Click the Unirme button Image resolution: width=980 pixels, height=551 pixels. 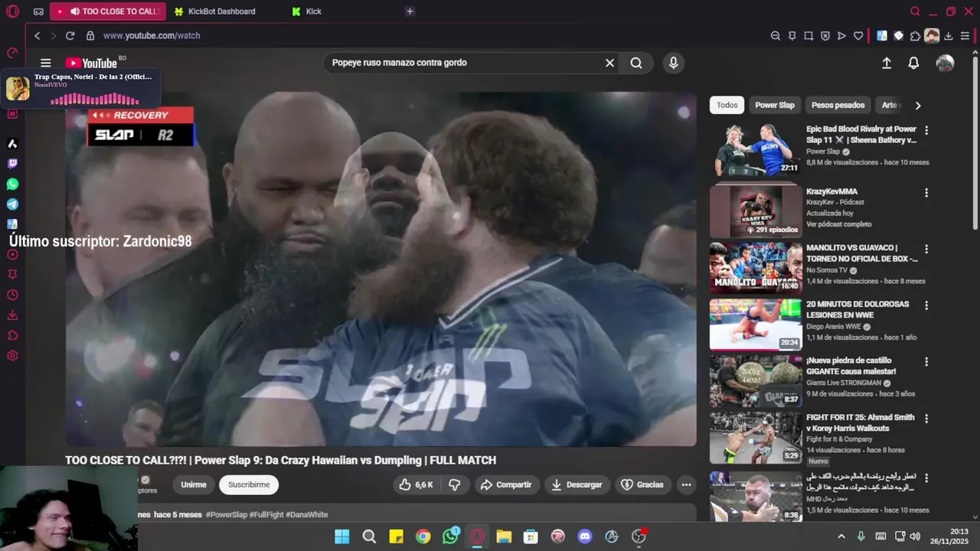[194, 484]
